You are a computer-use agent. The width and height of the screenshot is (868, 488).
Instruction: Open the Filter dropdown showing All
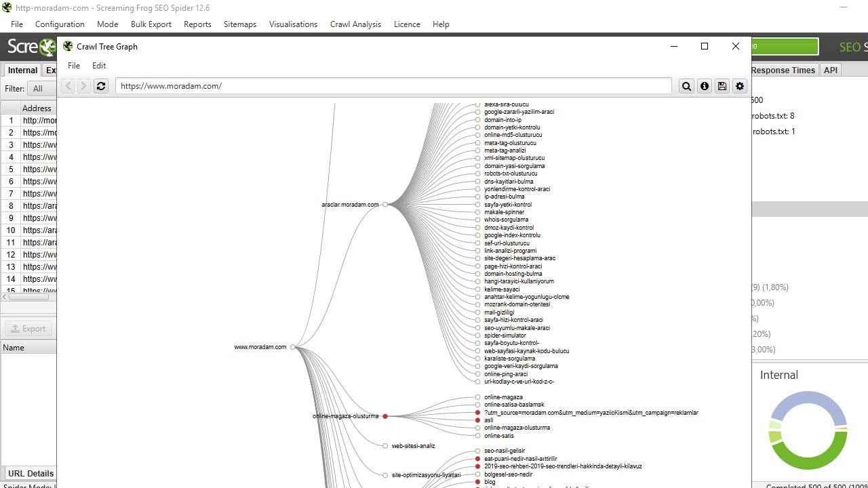(x=42, y=88)
